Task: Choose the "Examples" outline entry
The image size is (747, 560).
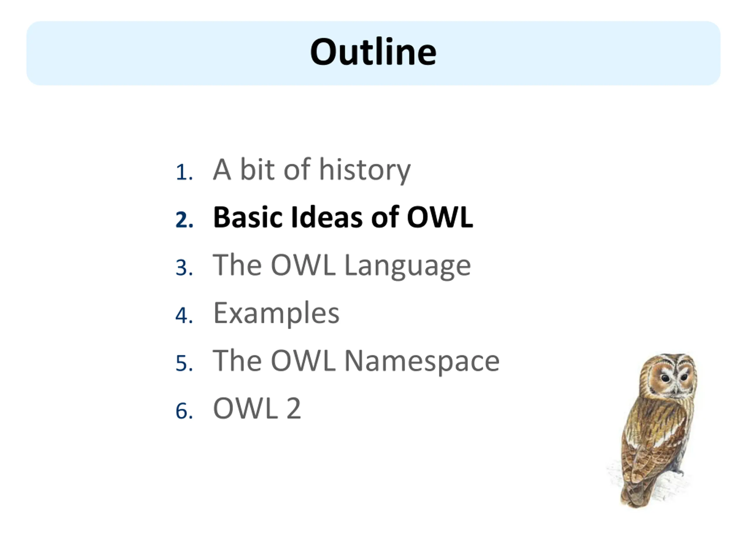Action: pos(276,314)
